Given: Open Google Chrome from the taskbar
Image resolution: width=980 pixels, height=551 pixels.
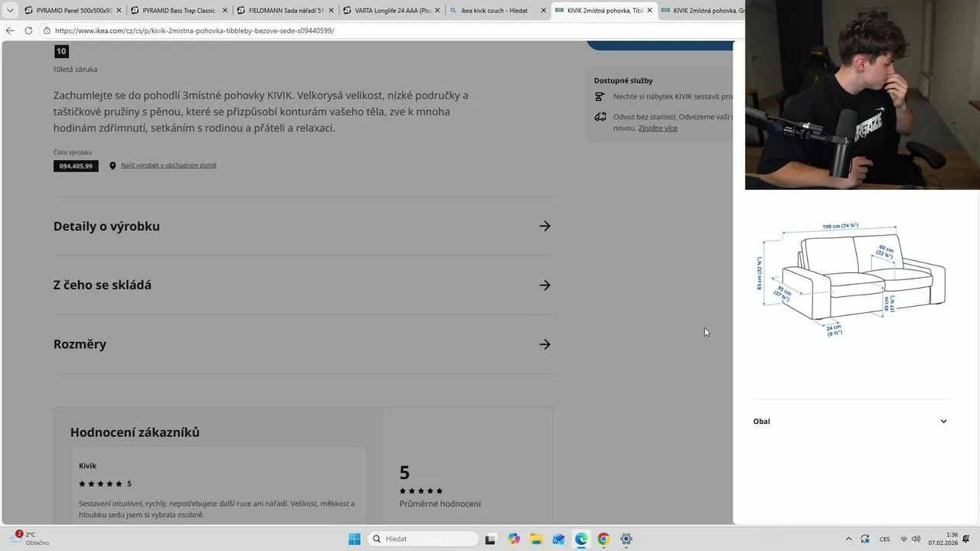Looking at the screenshot, I should tap(603, 539).
